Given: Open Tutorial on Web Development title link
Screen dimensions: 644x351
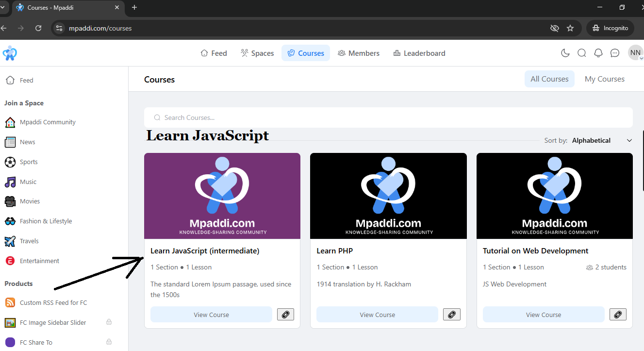Looking at the screenshot, I should tap(536, 251).
